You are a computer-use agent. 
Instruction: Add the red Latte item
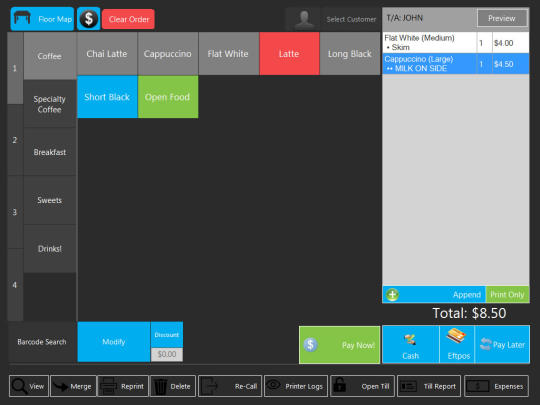coord(289,54)
